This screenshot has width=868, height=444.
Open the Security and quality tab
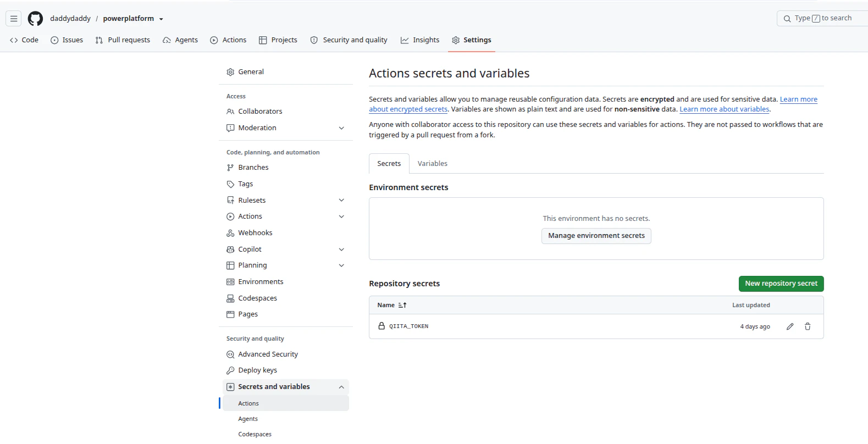(x=349, y=40)
